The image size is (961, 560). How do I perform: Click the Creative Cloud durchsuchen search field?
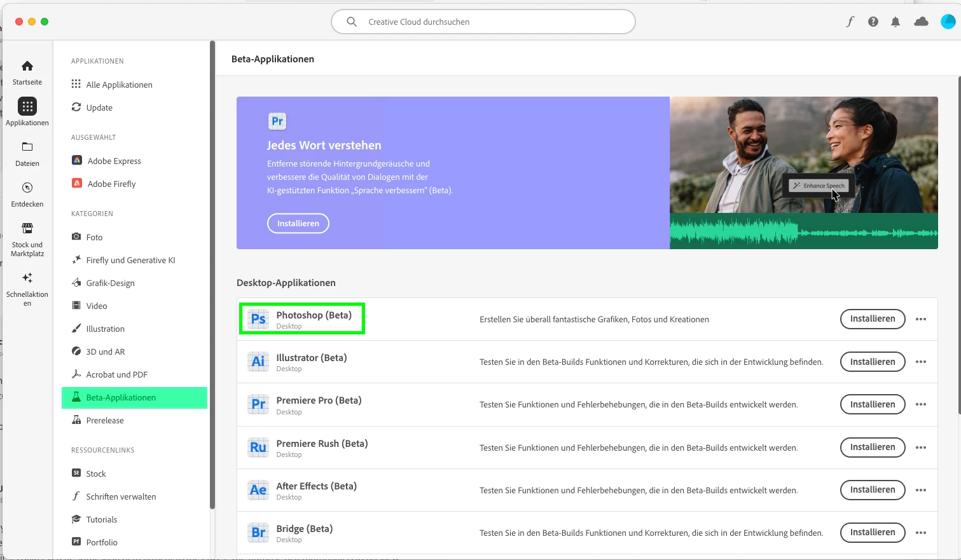click(x=483, y=22)
